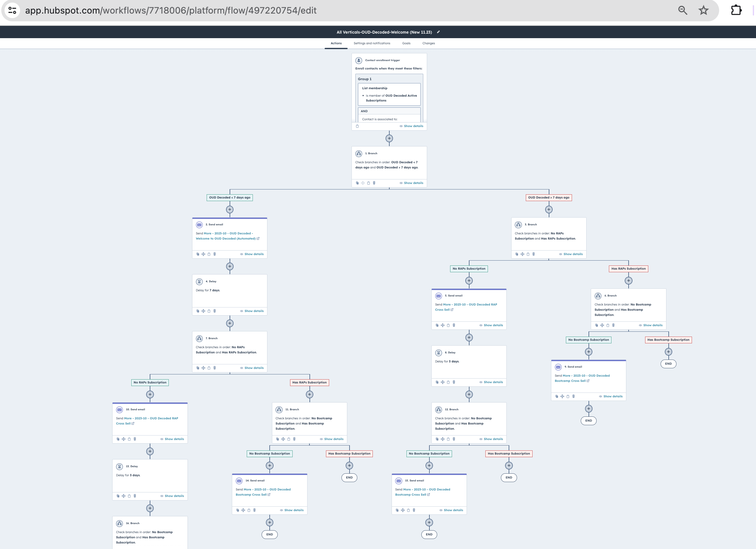Viewport: 756px width, 549px height.
Task: Edit the workflow name using the pencil icon
Action: point(438,32)
